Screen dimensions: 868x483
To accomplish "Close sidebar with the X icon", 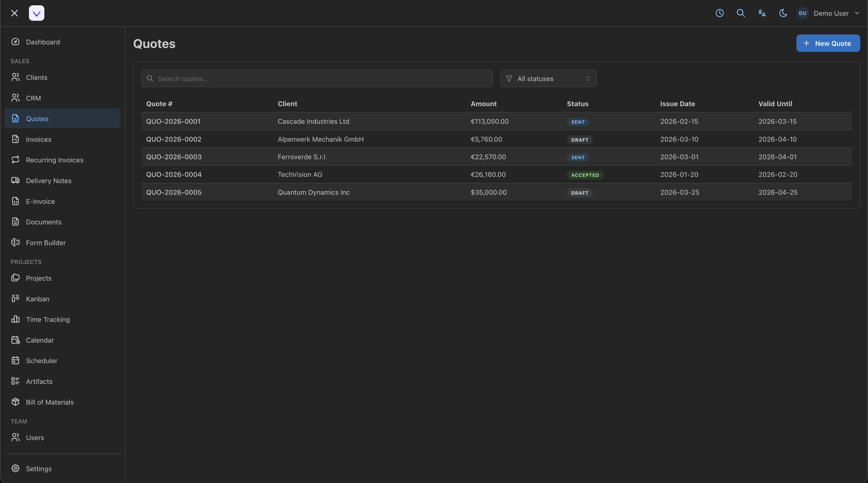I will point(14,13).
